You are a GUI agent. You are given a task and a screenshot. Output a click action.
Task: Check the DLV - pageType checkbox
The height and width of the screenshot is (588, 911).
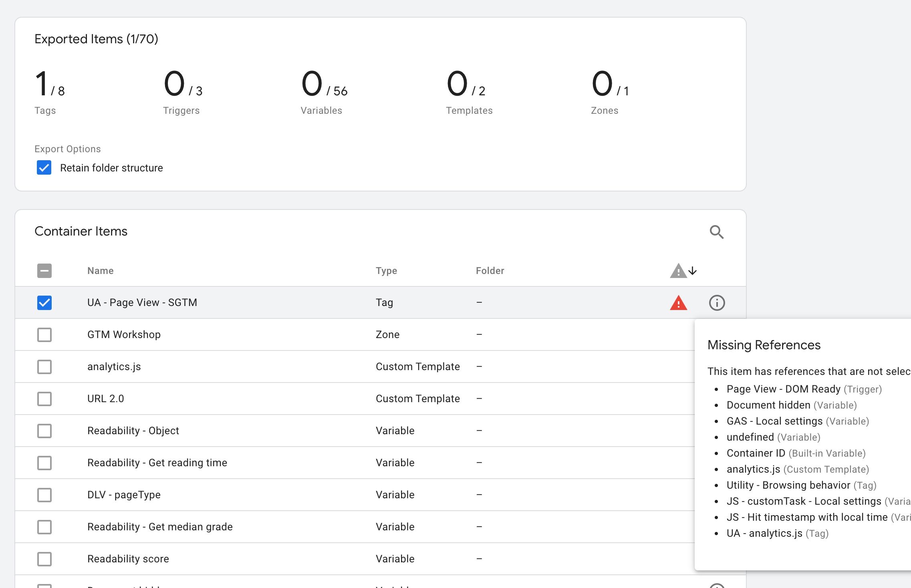pyautogui.click(x=44, y=495)
